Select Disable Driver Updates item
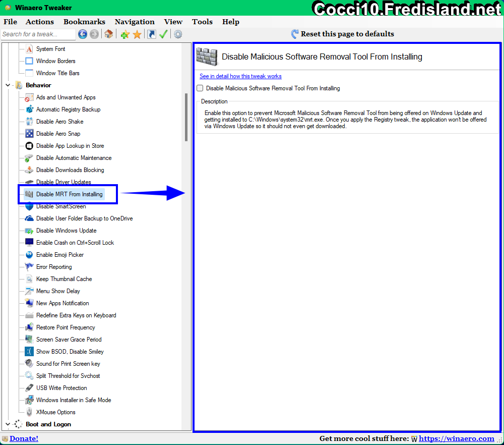504x445 pixels. click(64, 182)
